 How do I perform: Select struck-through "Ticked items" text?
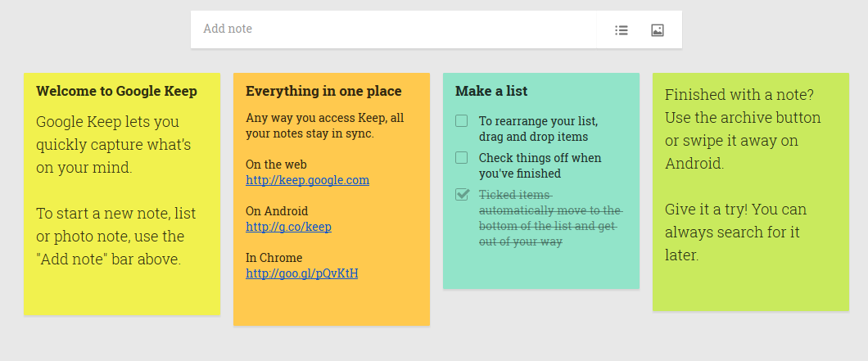tap(549, 218)
